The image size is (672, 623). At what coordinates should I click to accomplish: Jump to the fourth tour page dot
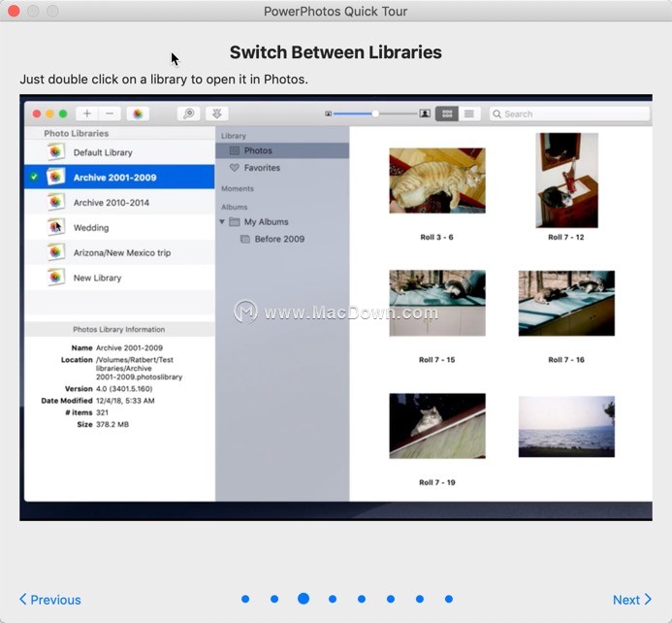[x=333, y=599]
